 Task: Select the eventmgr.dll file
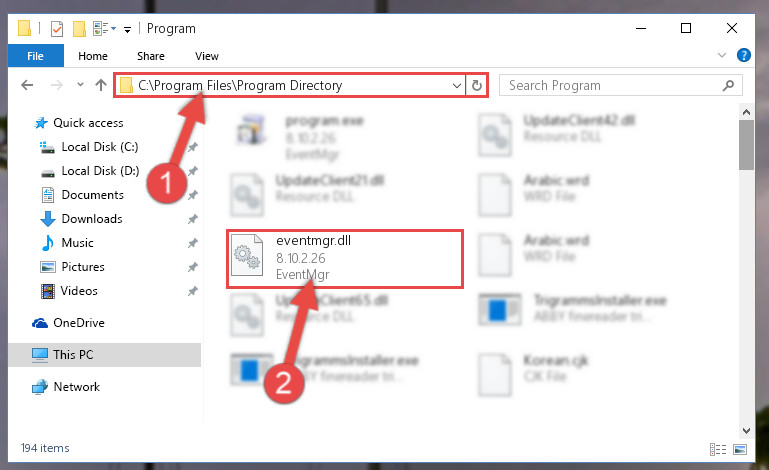pyautogui.click(x=345, y=259)
